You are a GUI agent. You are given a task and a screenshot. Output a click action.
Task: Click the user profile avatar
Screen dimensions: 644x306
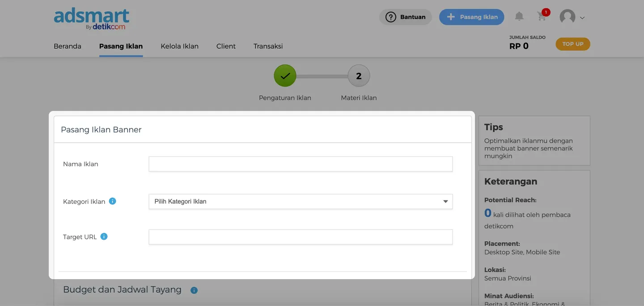[x=567, y=17]
